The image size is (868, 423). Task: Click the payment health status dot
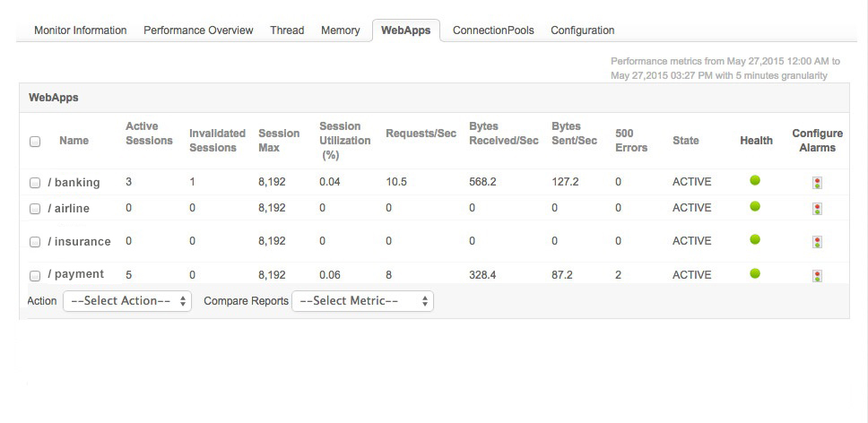[x=755, y=273]
